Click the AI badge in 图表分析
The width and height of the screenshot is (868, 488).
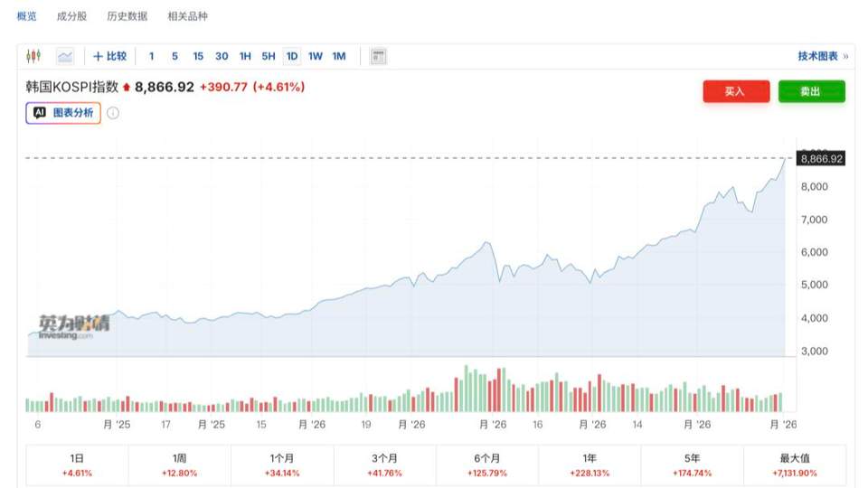click(x=40, y=113)
